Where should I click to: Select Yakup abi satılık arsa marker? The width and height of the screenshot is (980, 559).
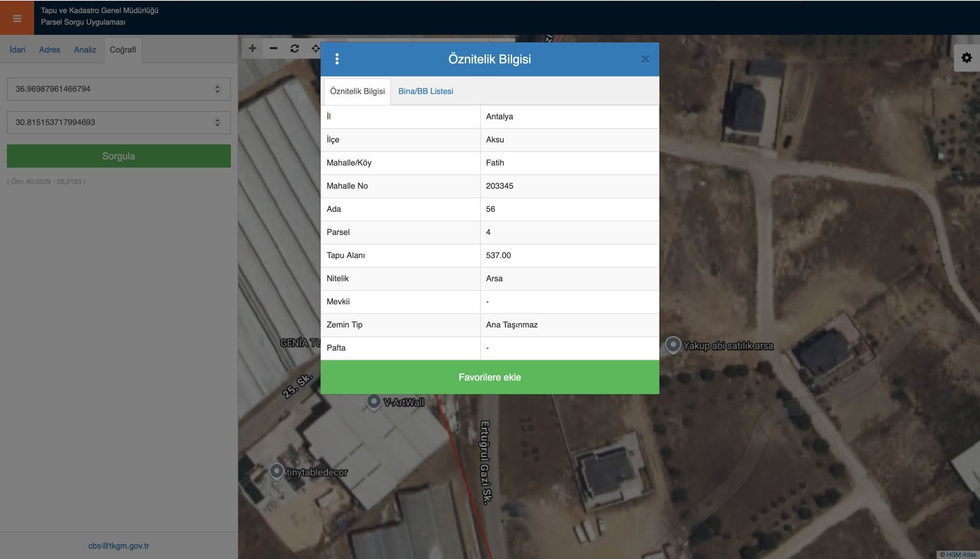[673, 345]
